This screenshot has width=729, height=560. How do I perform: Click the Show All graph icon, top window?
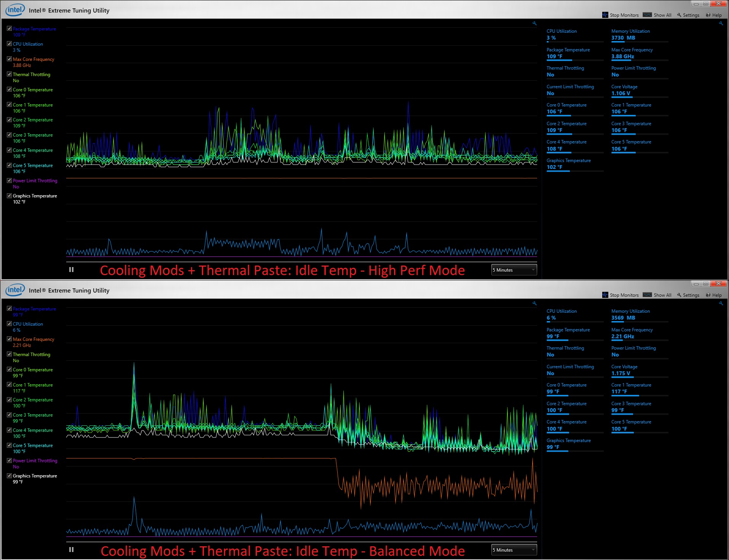tap(647, 15)
